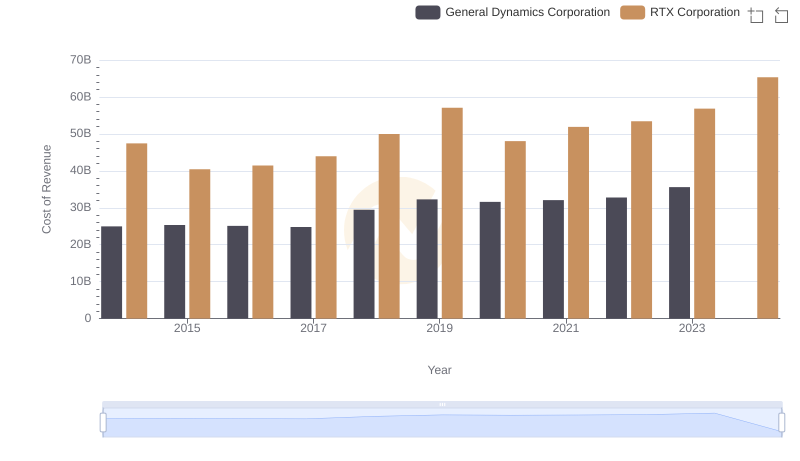The height and width of the screenshot is (461, 800).
Task: Select the General Dynamics bar for 2023
Action: point(679,253)
